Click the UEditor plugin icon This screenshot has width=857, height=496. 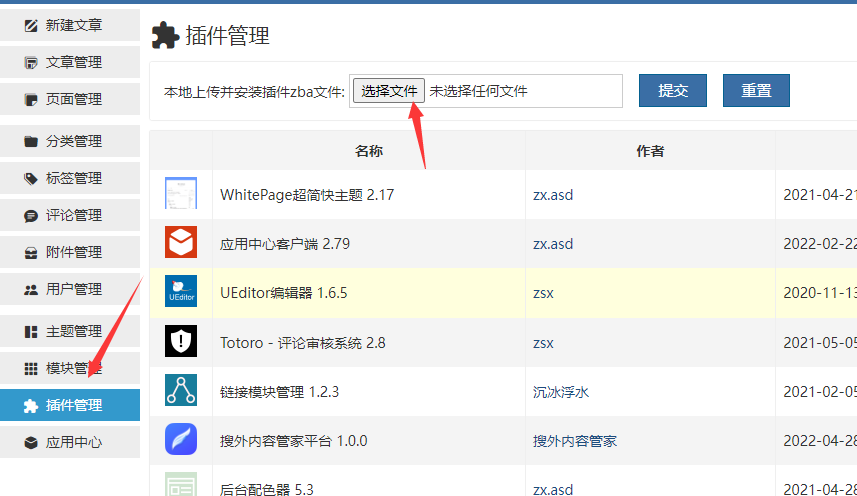[181, 292]
